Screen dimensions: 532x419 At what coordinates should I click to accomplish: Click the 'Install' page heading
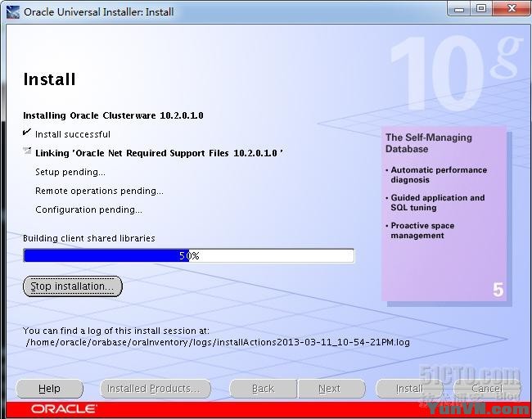click(x=50, y=79)
